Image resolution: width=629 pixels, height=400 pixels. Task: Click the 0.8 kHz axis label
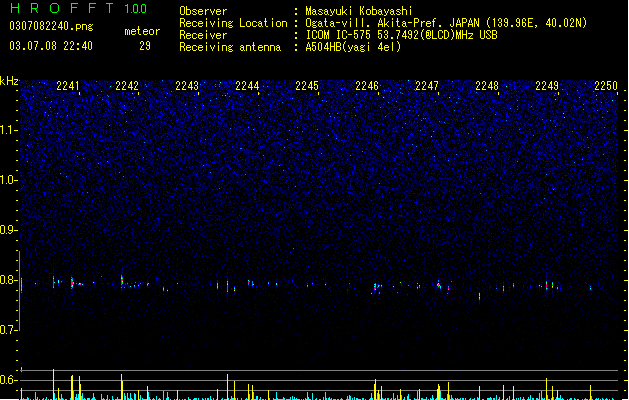[x=9, y=280]
